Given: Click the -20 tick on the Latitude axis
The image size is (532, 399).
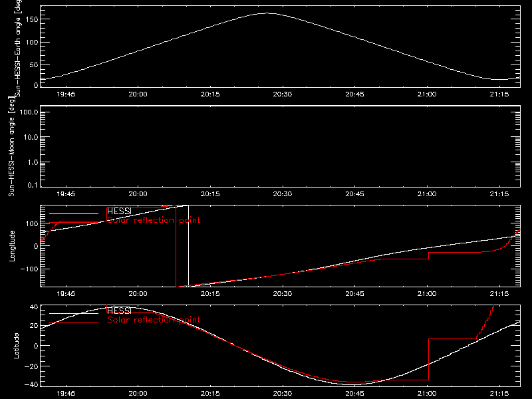Looking at the screenshot, I should [32, 366].
